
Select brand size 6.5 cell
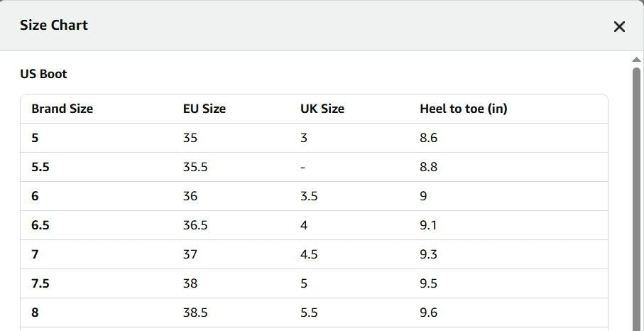pyautogui.click(x=40, y=225)
